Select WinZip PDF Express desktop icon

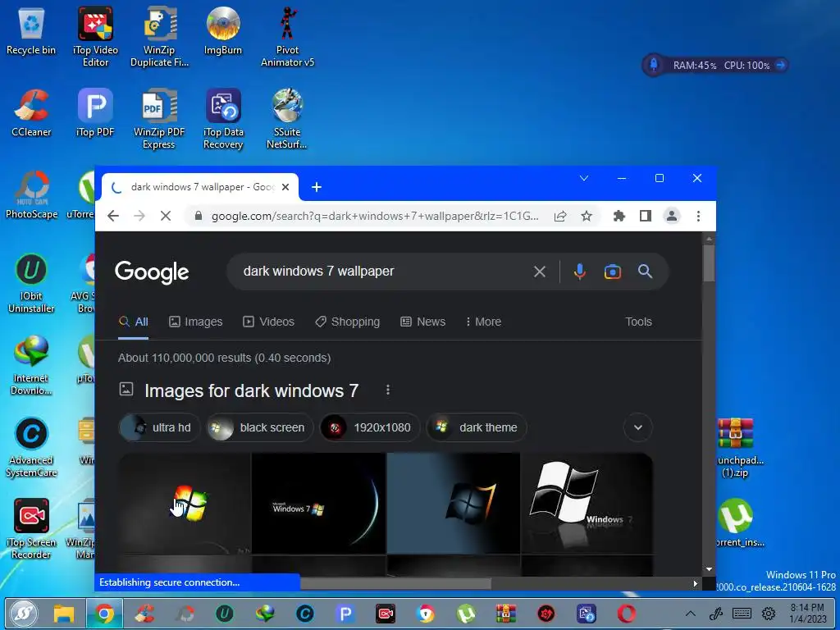pos(159,118)
